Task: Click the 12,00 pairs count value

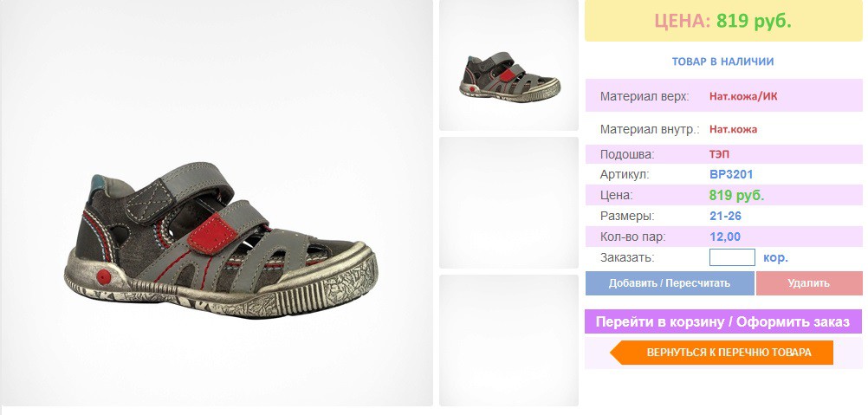Action: (x=725, y=237)
